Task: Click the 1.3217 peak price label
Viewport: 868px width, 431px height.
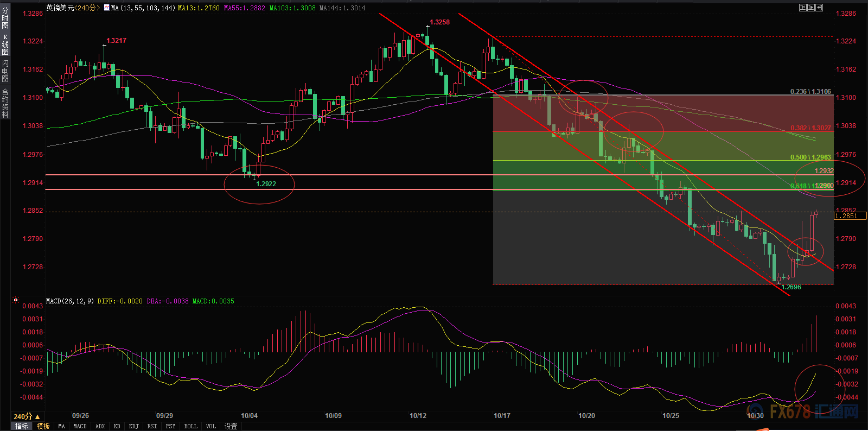Action: [116, 41]
